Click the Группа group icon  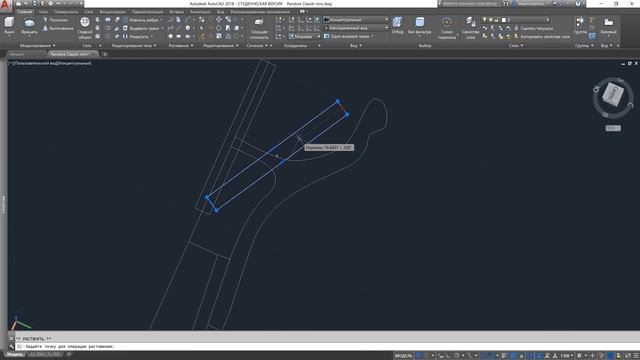580,22
